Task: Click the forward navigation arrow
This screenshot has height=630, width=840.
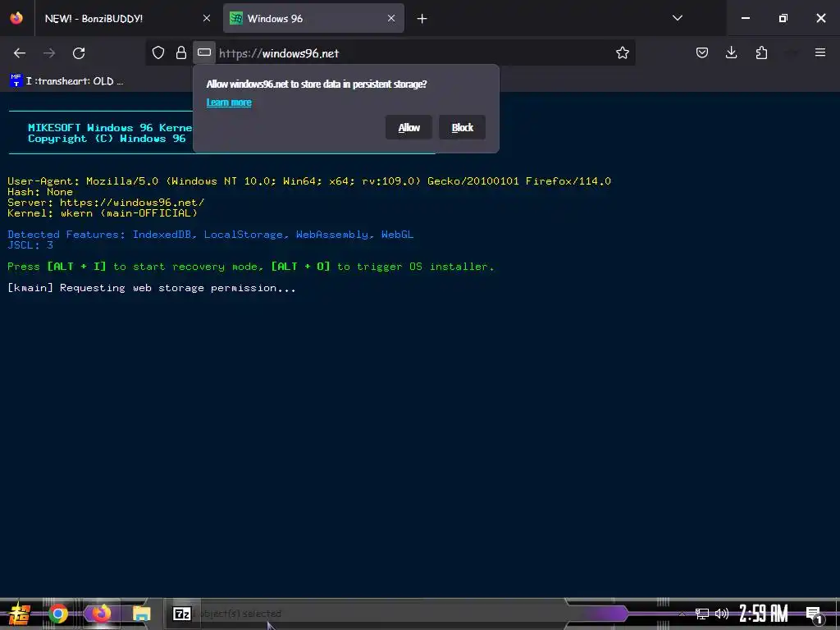Action: click(x=49, y=53)
